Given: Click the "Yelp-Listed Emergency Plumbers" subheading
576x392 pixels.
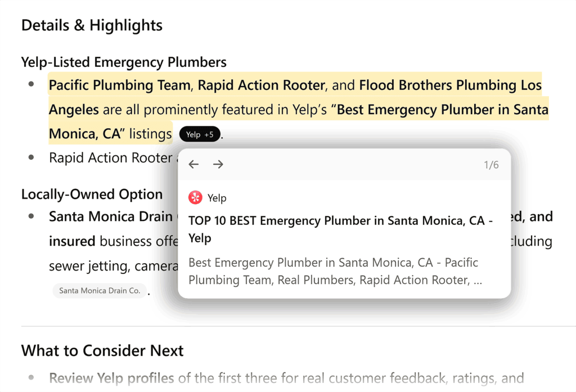Looking at the screenshot, I should tap(124, 62).
